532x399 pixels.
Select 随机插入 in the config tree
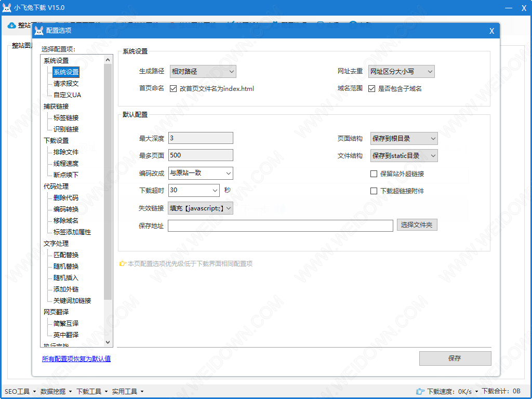66,277
